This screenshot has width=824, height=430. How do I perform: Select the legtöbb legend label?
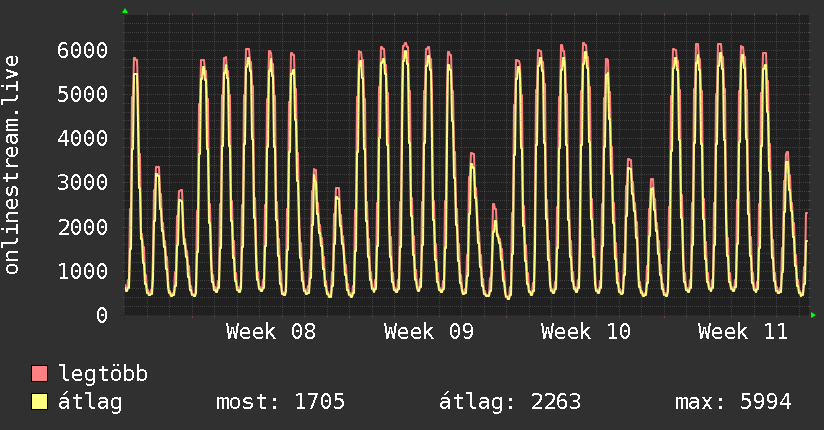point(103,374)
